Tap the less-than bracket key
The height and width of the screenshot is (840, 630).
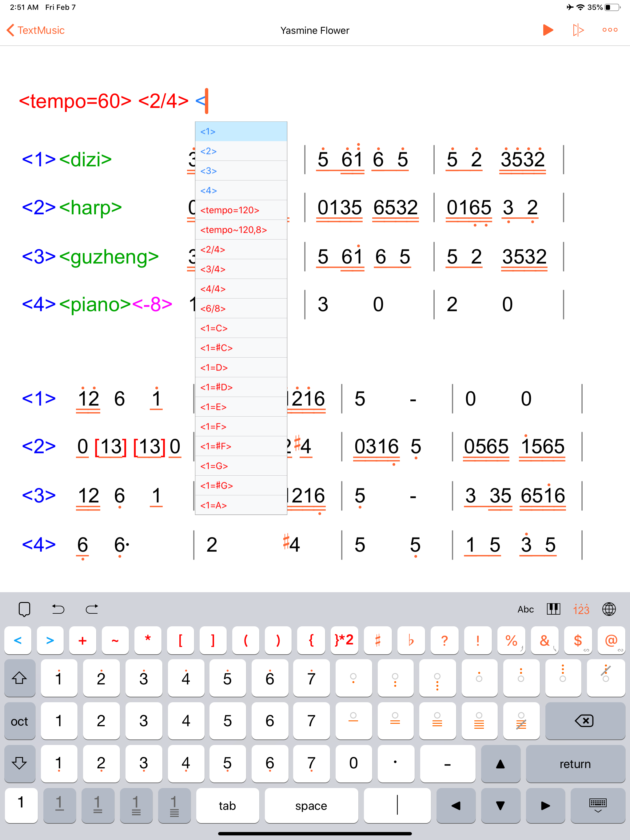point(18,641)
